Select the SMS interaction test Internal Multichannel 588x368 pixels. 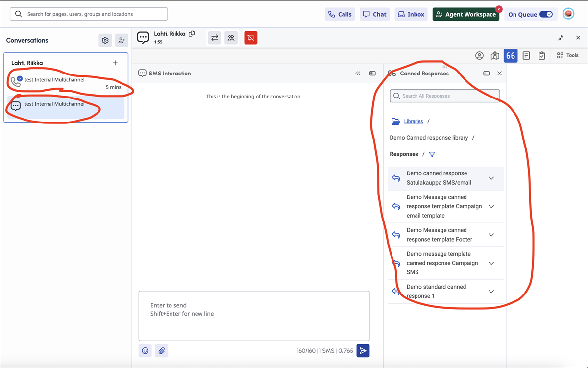tap(66, 106)
